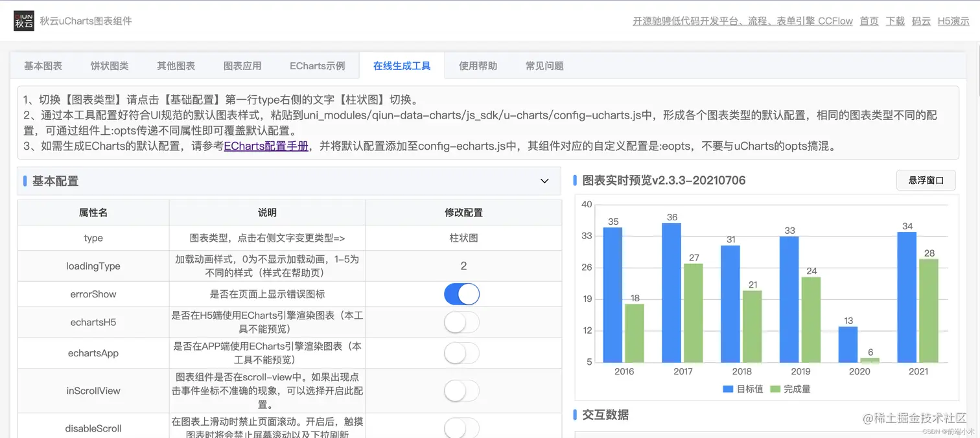Click the blue 2019 bar labeled 33
The image size is (980, 438).
789,299
